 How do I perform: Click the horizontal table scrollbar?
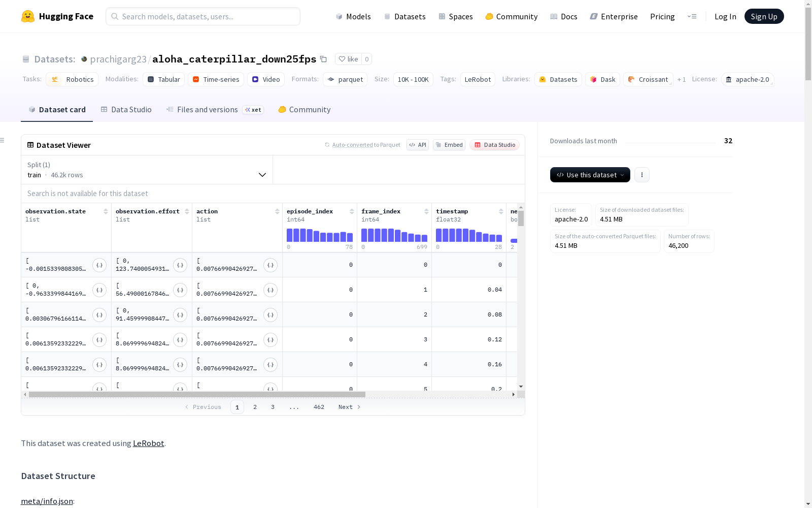pyautogui.click(x=197, y=394)
